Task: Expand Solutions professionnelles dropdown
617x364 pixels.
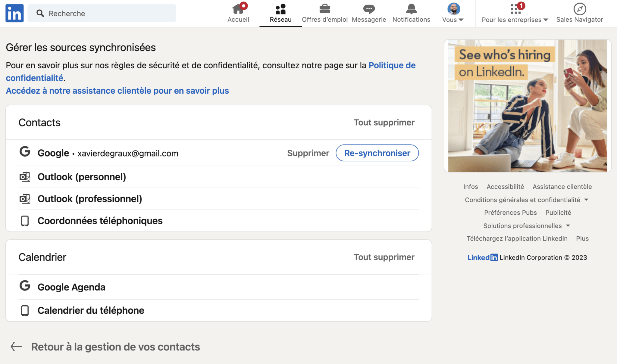Action: (x=526, y=226)
